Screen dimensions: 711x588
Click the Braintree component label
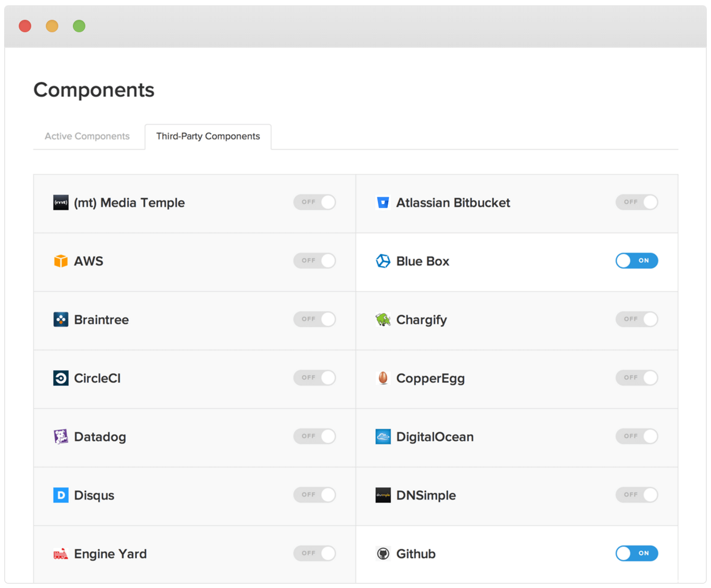coord(101,320)
